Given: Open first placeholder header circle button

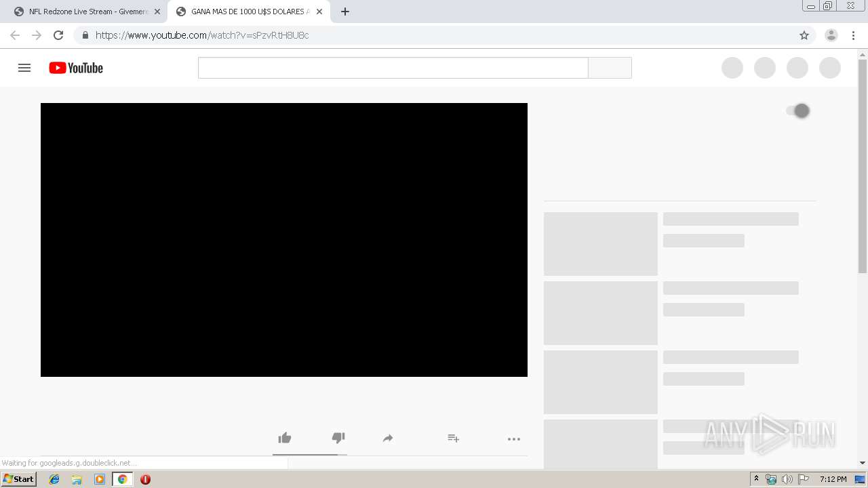Looking at the screenshot, I should [x=732, y=68].
